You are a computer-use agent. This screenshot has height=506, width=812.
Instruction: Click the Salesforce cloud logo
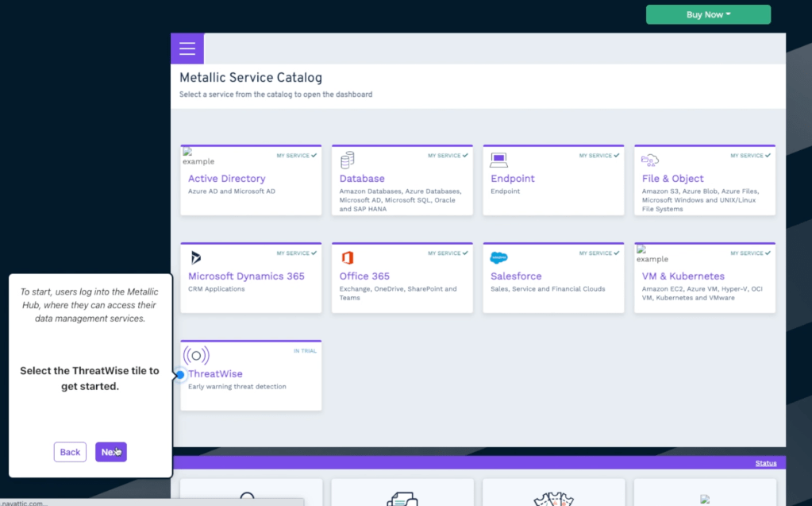click(x=498, y=257)
